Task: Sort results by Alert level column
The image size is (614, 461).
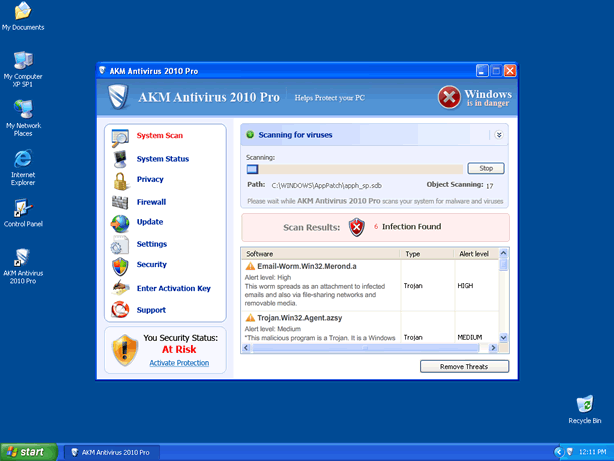Action: point(474,254)
